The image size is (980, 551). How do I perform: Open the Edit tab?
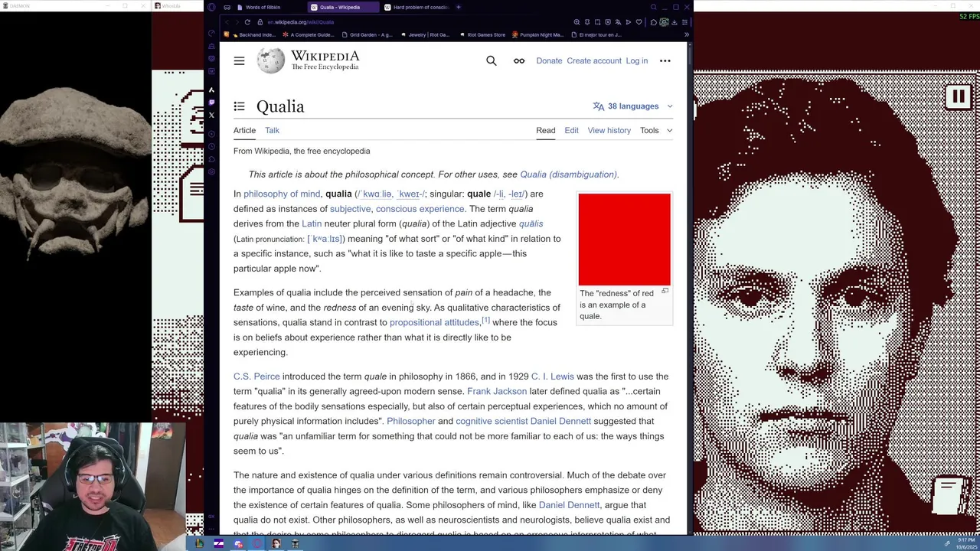coord(571,130)
